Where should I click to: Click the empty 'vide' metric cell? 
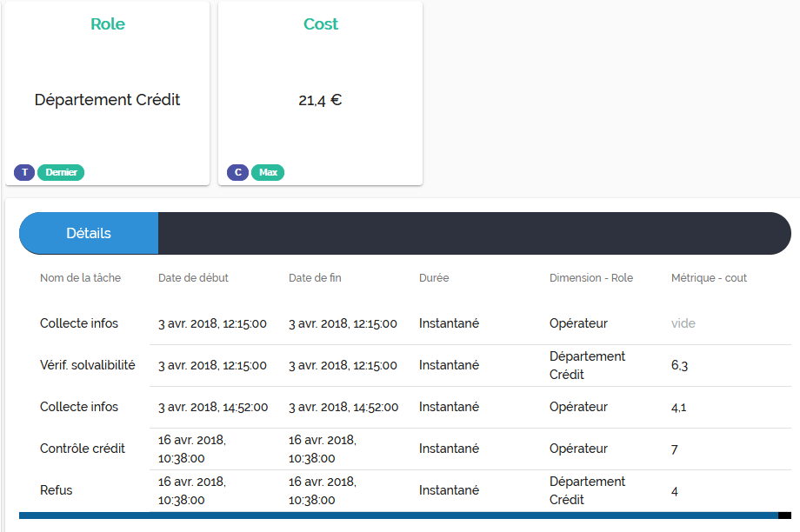pos(683,323)
